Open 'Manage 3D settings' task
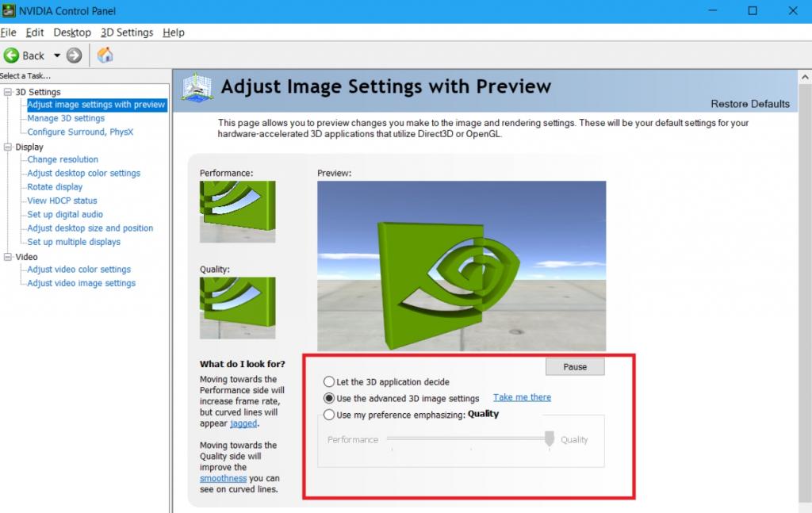 coord(66,118)
